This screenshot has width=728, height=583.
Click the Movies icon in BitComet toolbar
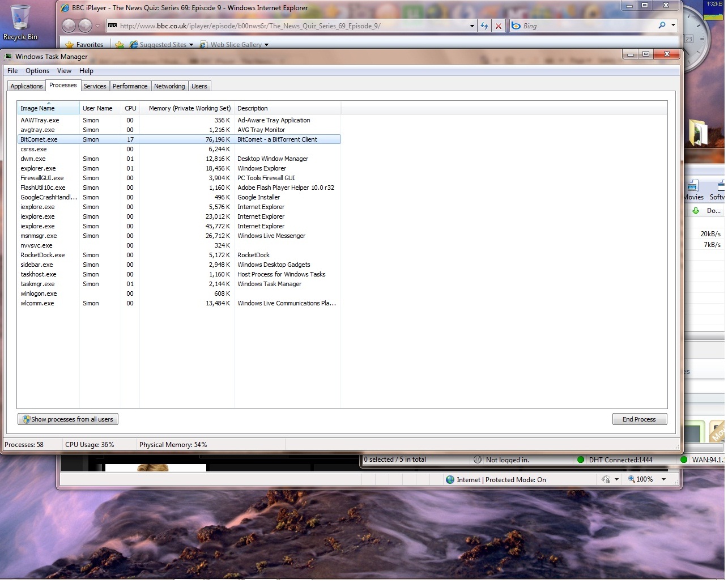(x=693, y=186)
